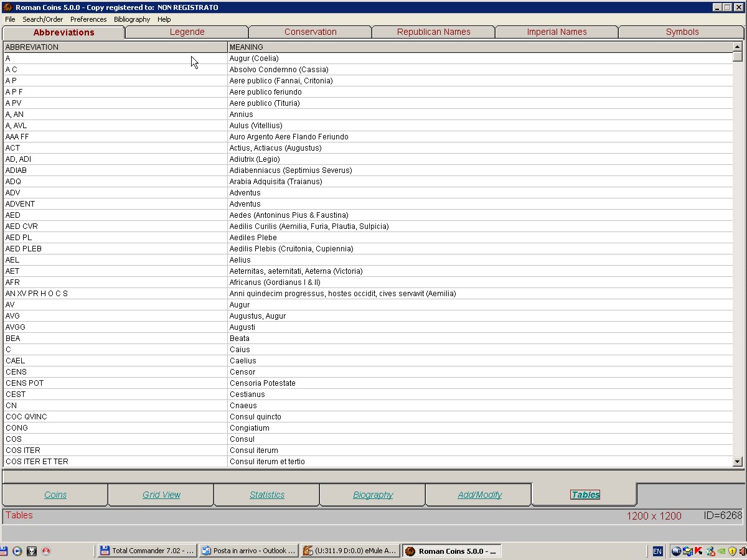747x560 pixels.
Task: Click the Messenger buddy tray icon
Action: [x=710, y=551]
